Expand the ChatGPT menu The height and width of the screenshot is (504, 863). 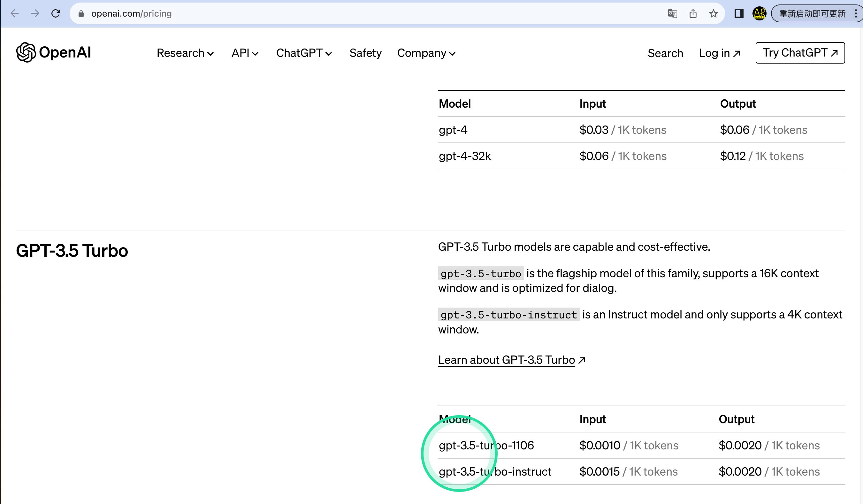[x=304, y=53]
